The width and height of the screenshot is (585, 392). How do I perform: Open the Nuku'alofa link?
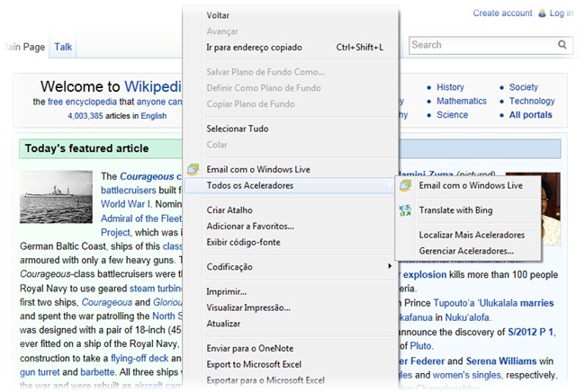click(467, 317)
